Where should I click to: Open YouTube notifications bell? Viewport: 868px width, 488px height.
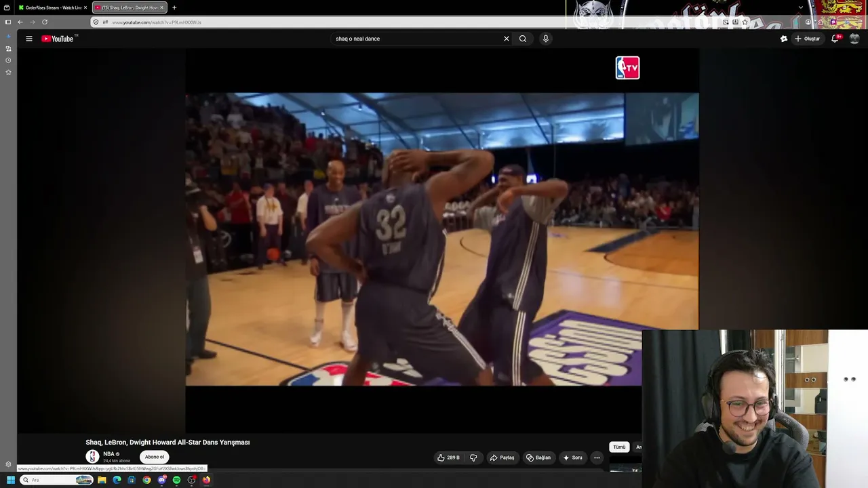tap(835, 39)
